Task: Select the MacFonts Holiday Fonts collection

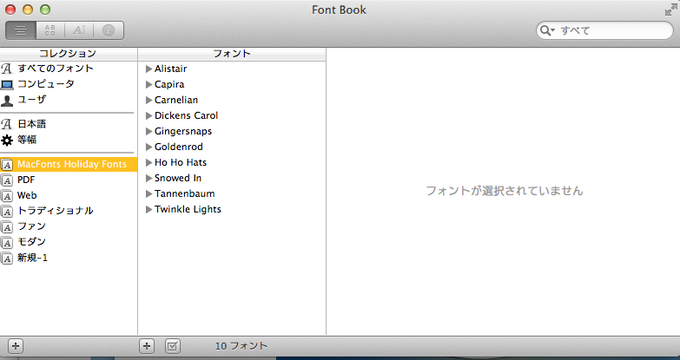Action: coord(69,164)
